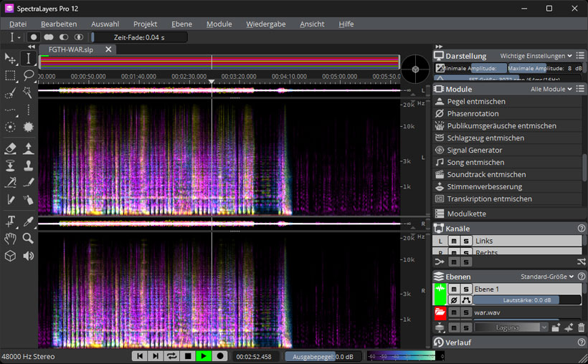Viewport: 588px width, 364px height.
Task: Adjust the Ausgabepegel output slider
Action: [323, 357]
